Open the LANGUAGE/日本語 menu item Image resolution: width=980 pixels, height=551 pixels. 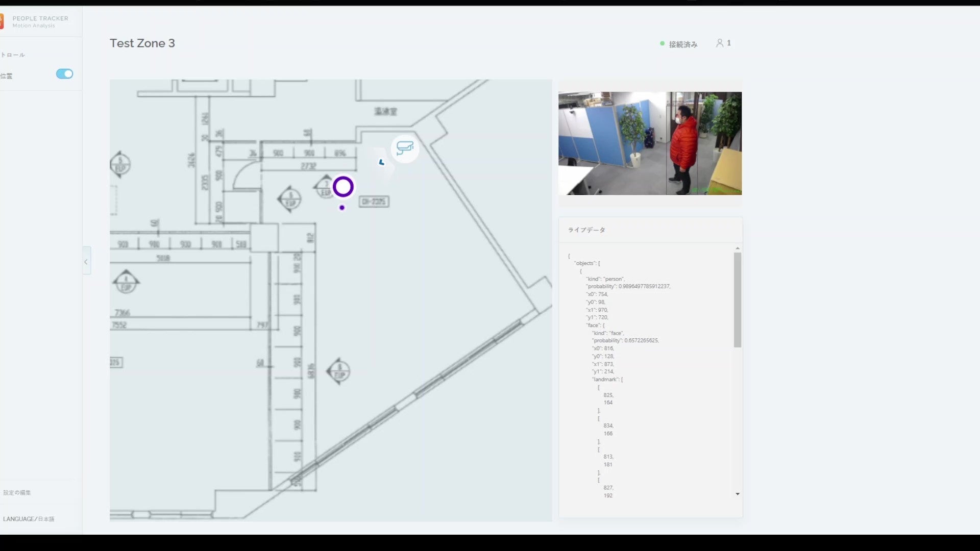(29, 519)
